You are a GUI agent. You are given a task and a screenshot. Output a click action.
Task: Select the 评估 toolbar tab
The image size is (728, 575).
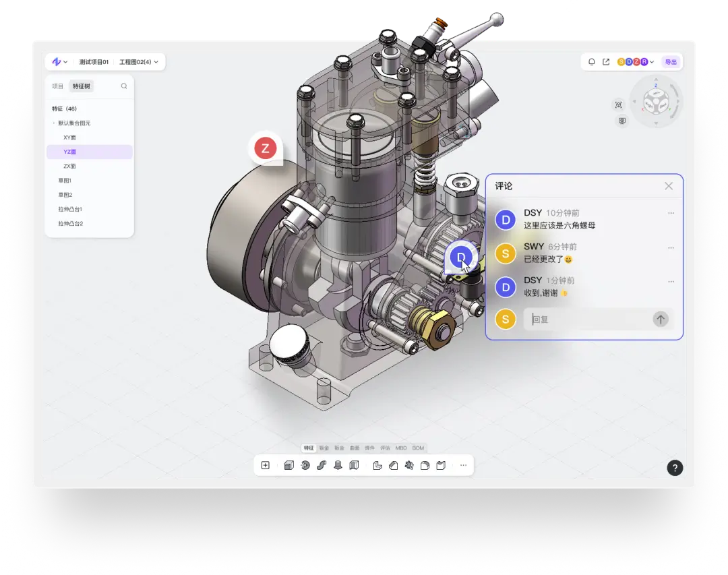pos(385,448)
